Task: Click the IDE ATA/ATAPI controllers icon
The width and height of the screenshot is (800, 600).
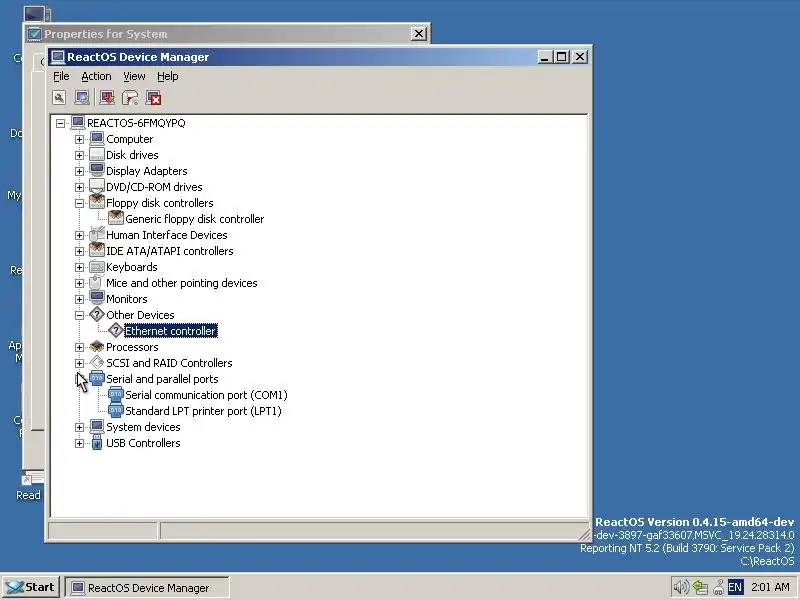Action: (96, 251)
